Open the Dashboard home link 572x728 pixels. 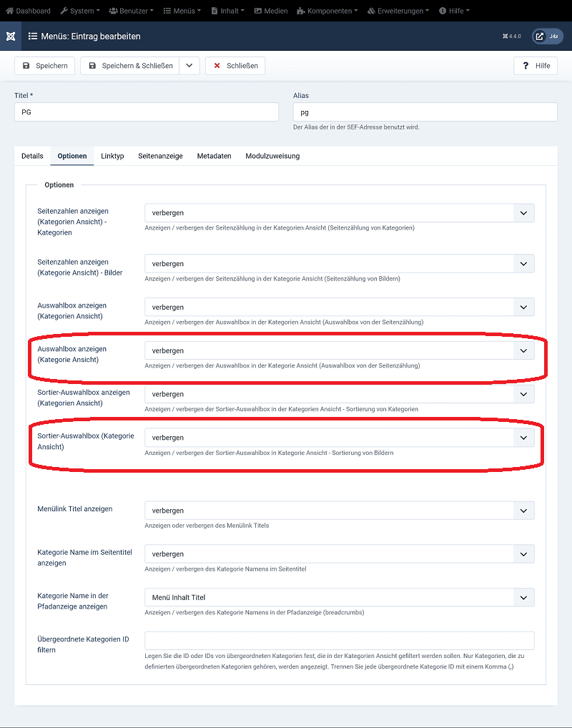click(29, 11)
